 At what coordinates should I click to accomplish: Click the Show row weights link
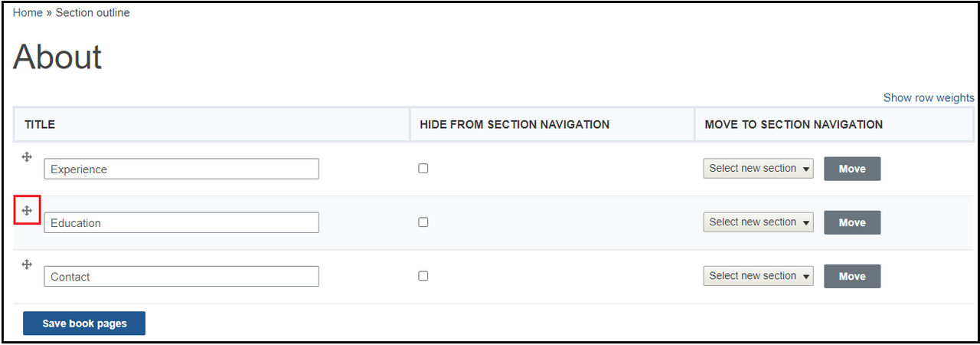(x=928, y=98)
